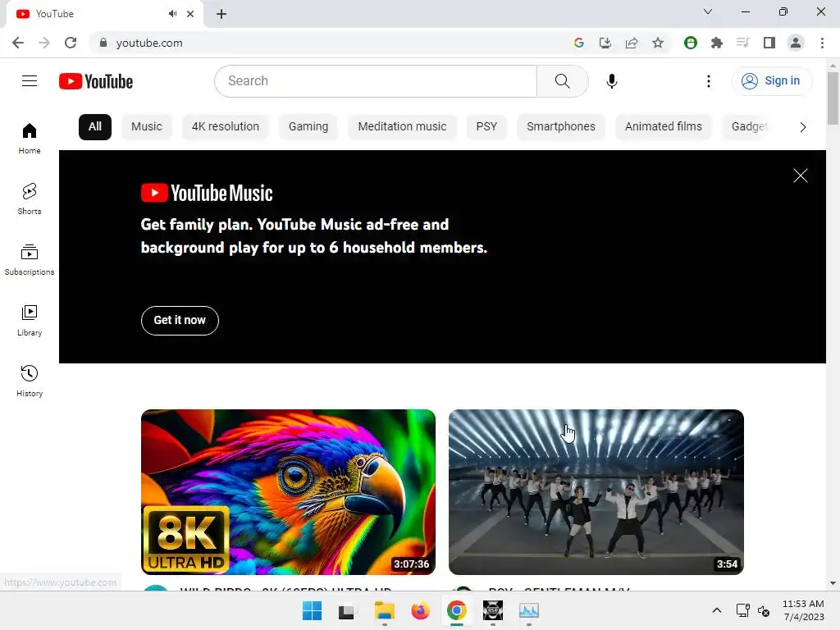
Task: Open Library from the sidebar
Action: (x=30, y=321)
